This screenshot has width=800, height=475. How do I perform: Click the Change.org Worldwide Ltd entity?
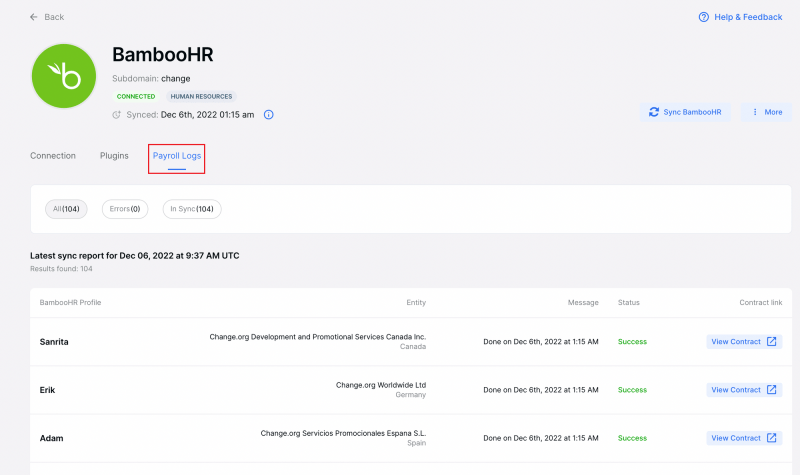[x=381, y=385]
